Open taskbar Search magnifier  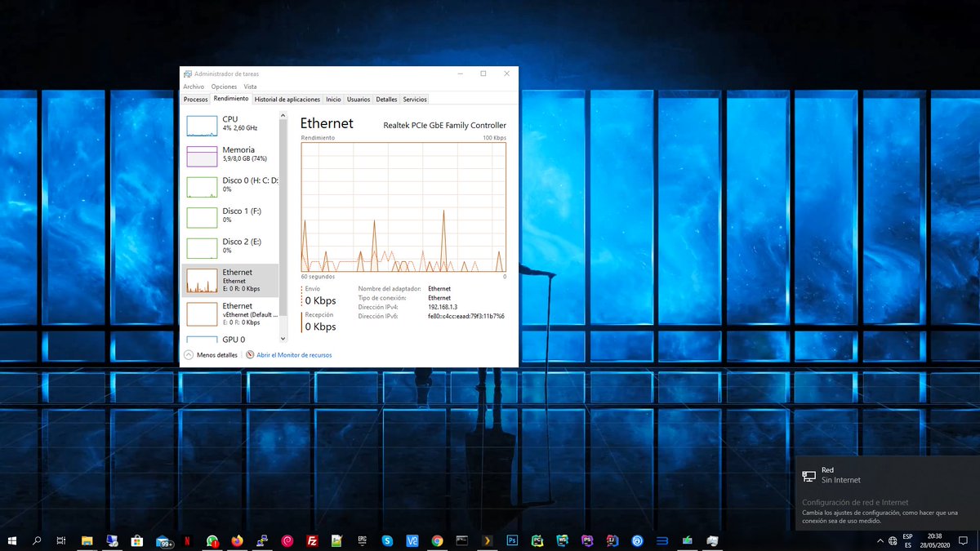point(37,540)
